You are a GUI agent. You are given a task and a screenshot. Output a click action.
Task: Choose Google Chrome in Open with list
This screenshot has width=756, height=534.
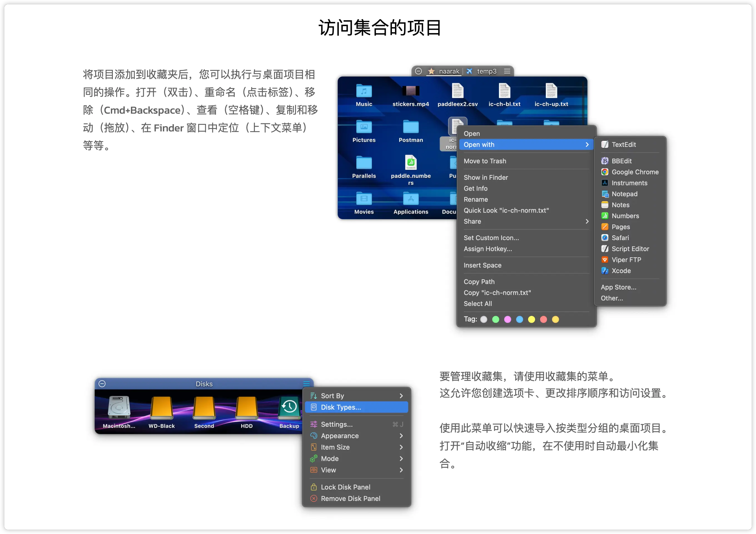[635, 172]
